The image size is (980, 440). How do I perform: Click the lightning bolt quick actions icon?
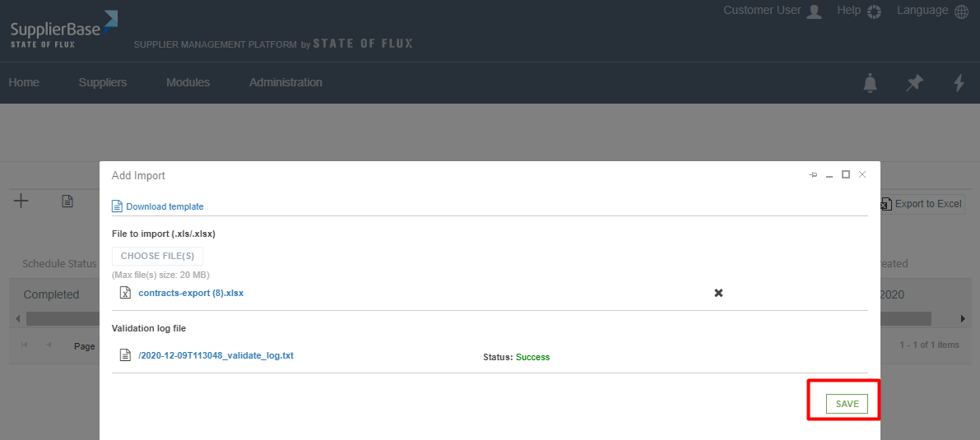click(959, 83)
